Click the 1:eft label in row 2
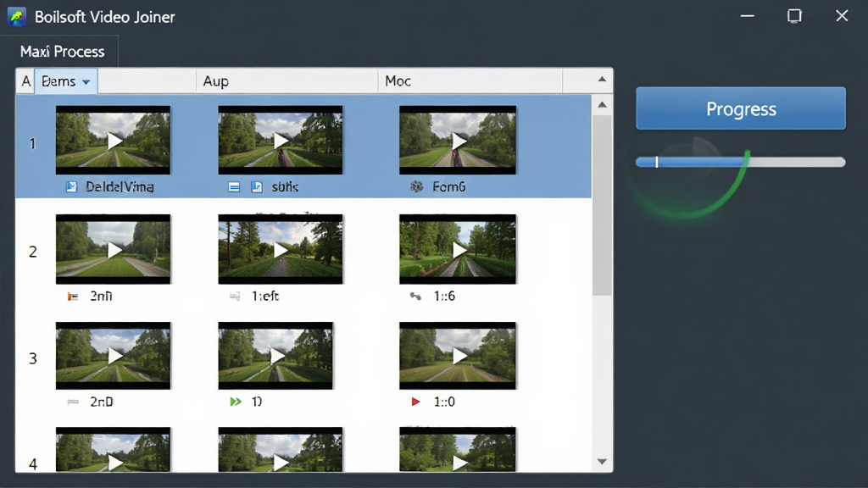This screenshot has width=868, height=488. pyautogui.click(x=265, y=297)
